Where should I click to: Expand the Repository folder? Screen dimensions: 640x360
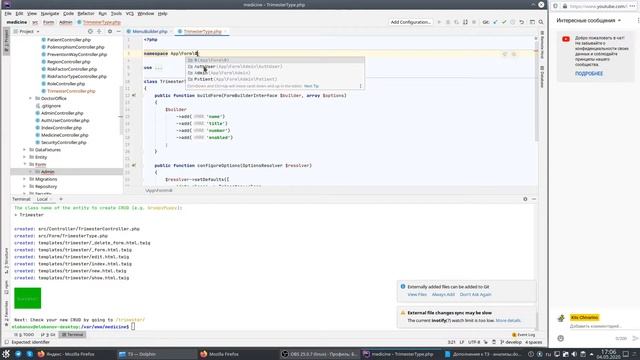[x=24, y=187]
